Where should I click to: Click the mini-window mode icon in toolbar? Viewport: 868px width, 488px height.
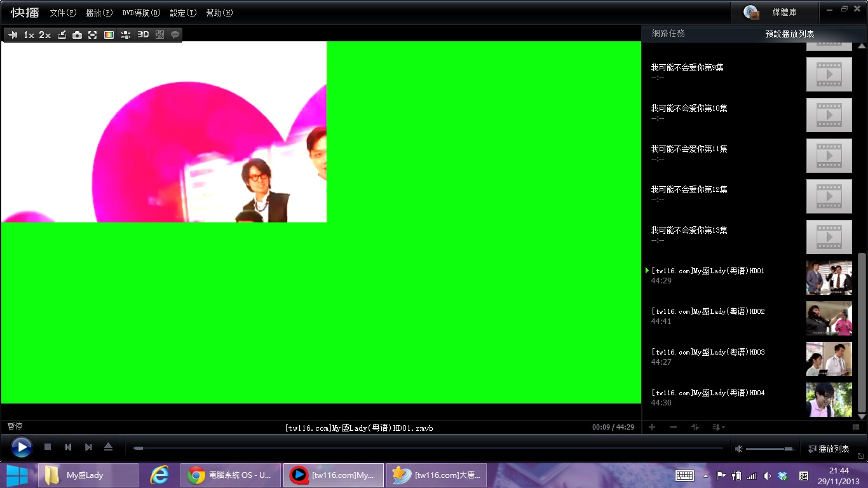click(x=62, y=35)
